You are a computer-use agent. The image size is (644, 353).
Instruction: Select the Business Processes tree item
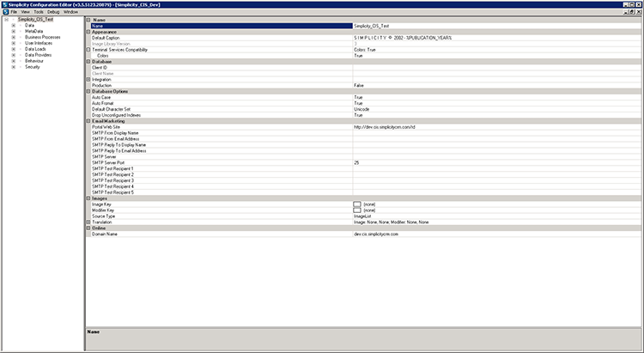[43, 38]
